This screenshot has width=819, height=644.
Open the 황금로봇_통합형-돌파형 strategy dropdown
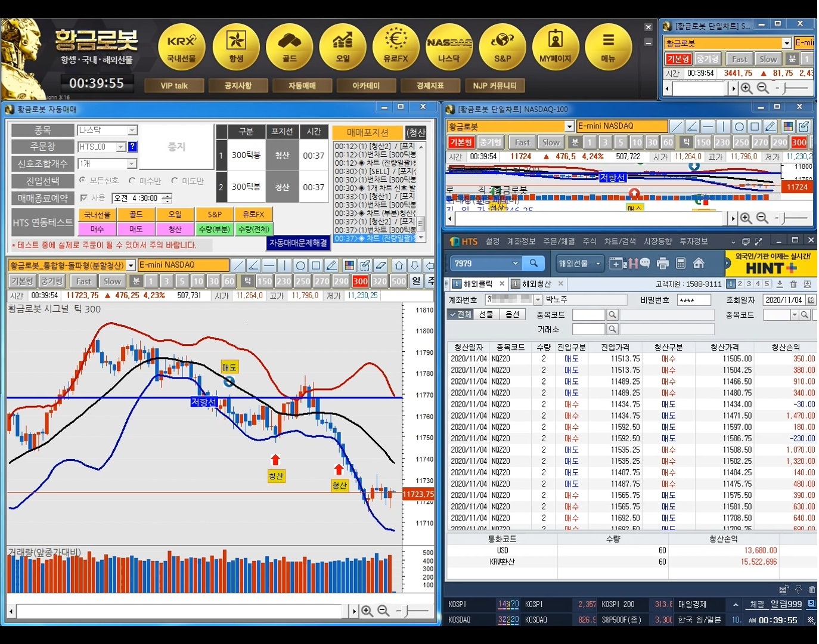coord(131,265)
